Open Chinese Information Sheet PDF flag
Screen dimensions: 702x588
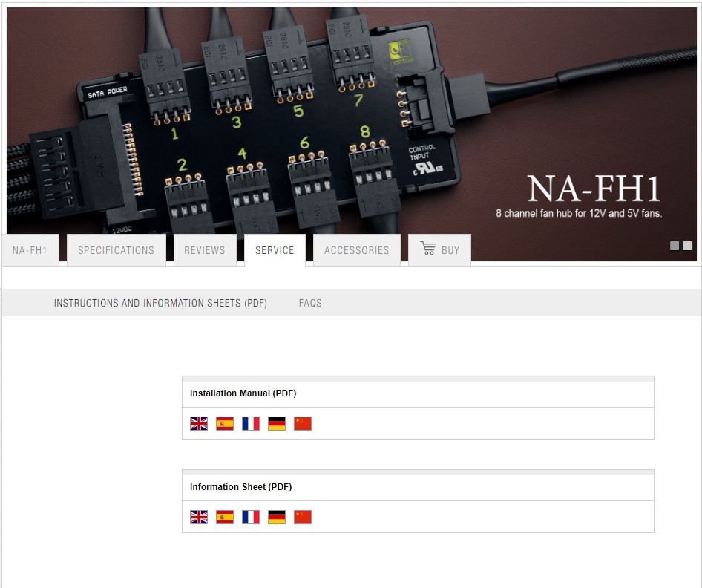[303, 517]
